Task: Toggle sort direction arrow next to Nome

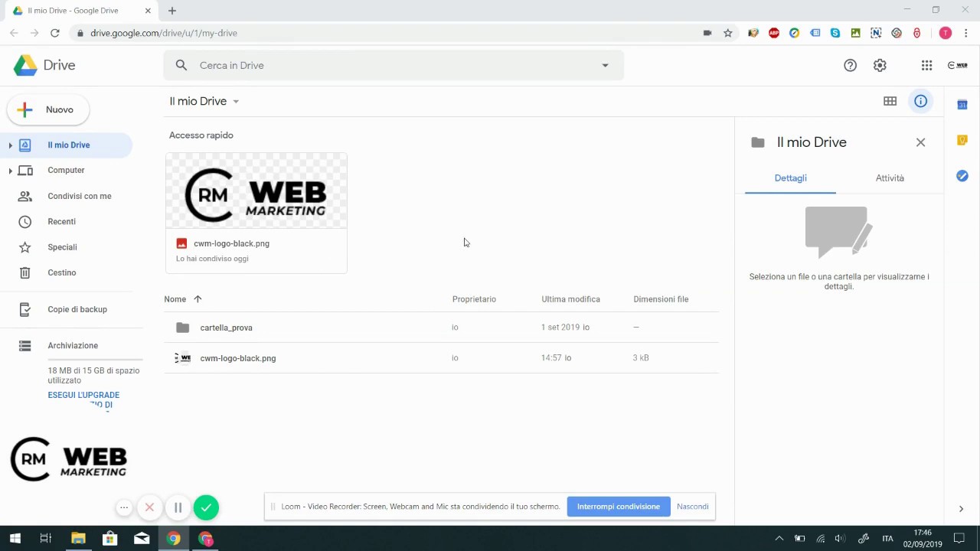Action: 198,299
